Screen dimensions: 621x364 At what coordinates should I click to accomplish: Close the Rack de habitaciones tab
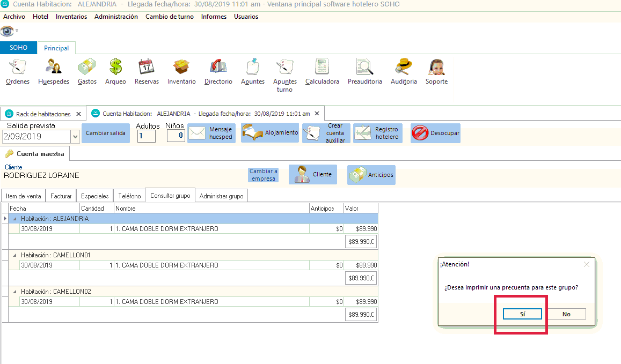pyautogui.click(x=79, y=114)
